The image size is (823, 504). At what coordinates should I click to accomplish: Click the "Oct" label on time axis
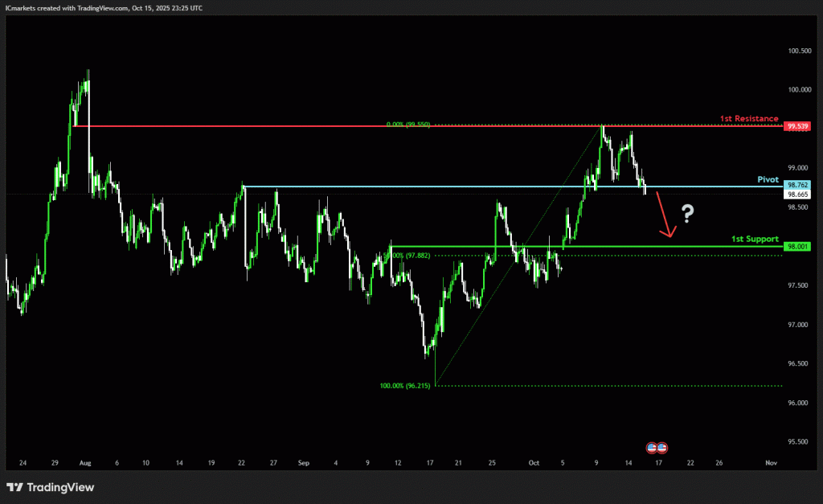coord(534,463)
